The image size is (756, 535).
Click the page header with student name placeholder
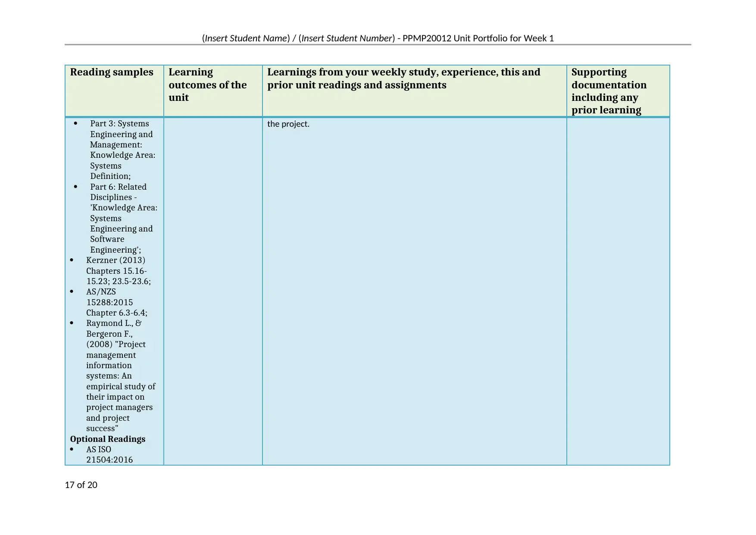[378, 38]
